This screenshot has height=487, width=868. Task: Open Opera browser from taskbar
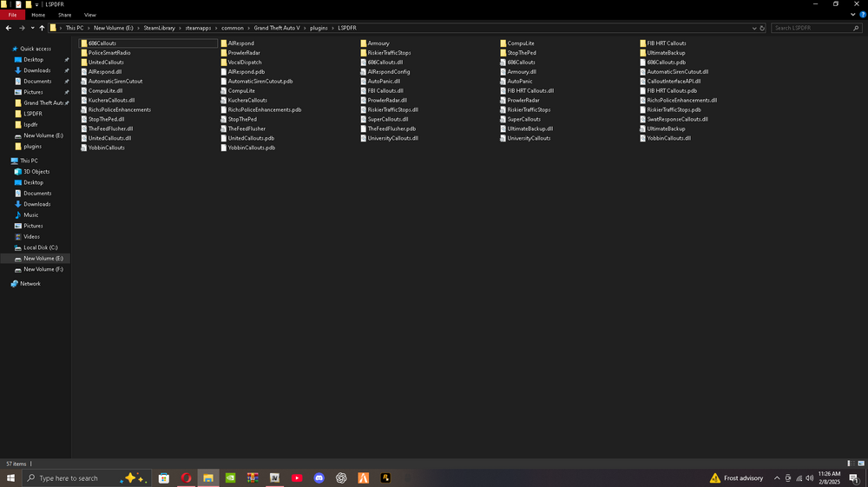point(186,478)
